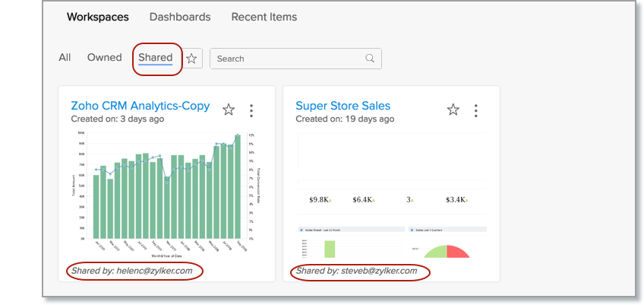Click the favorites star filter button
This screenshot has height=305, width=644.
pos(191,59)
